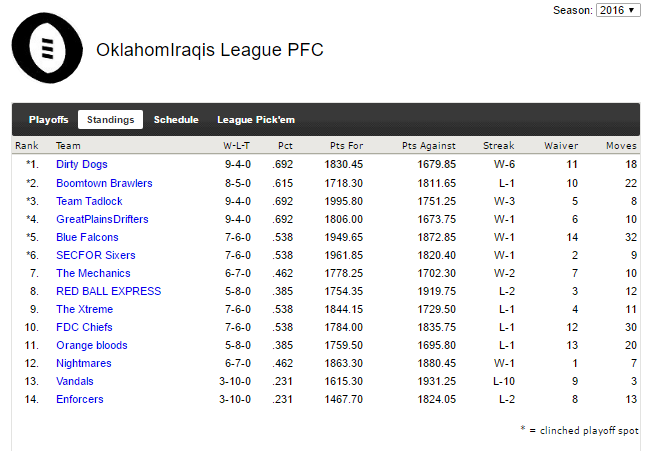Click the football league logo icon
The height and width of the screenshot is (451, 655).
click(x=47, y=48)
